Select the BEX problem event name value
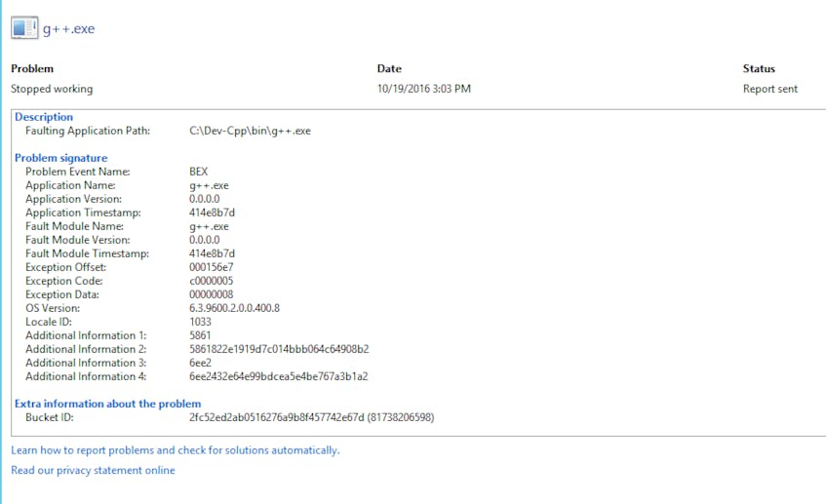 pyautogui.click(x=199, y=172)
